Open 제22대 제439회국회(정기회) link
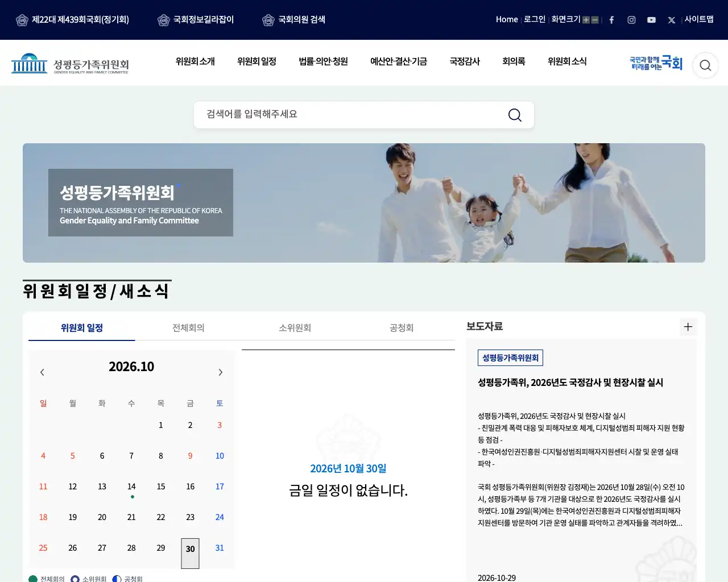728x582 pixels. [x=72, y=20]
